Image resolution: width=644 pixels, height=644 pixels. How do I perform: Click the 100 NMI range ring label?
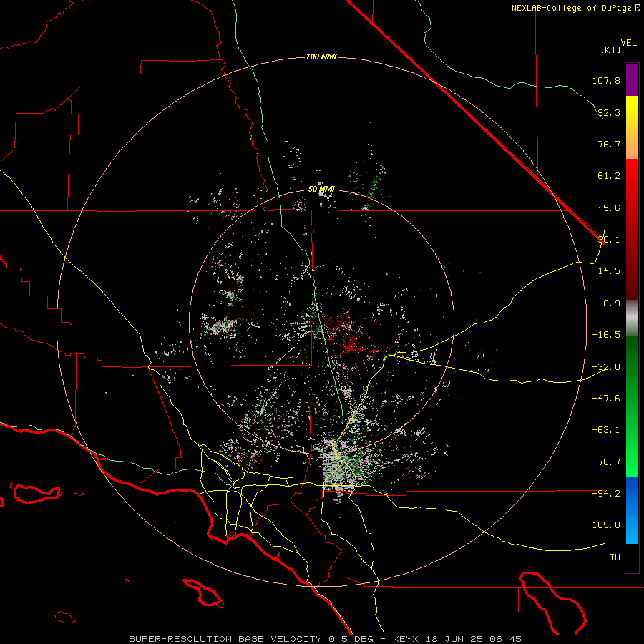coord(321,57)
